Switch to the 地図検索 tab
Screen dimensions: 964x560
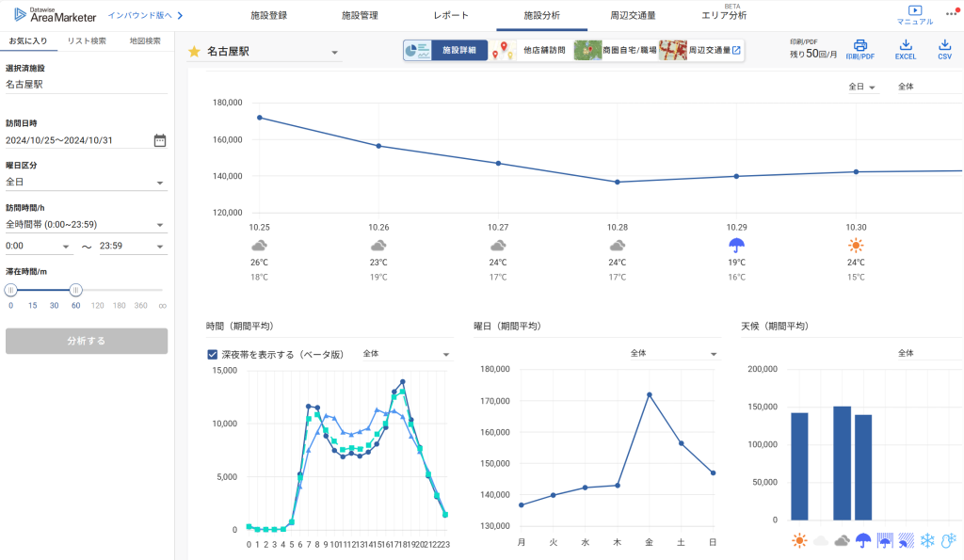click(x=145, y=40)
